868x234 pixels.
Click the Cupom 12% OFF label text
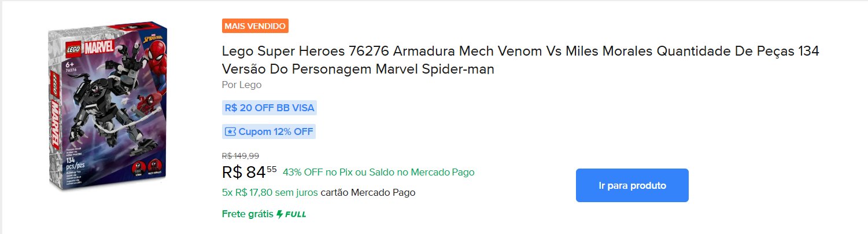point(276,131)
